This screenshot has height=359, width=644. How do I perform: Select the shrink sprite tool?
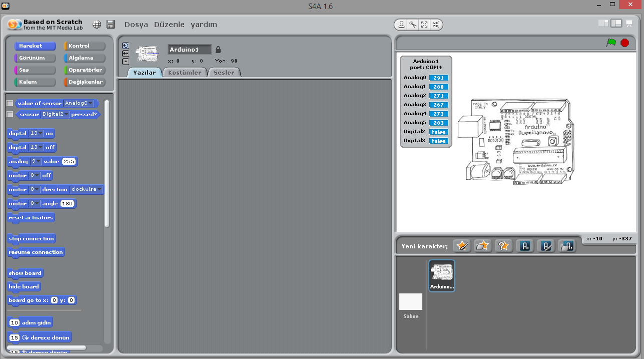pyautogui.click(x=436, y=24)
